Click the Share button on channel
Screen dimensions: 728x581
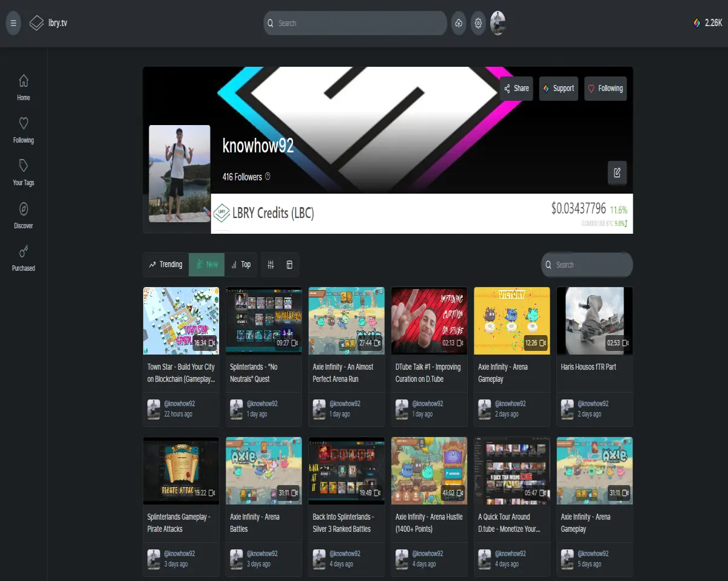pos(516,88)
